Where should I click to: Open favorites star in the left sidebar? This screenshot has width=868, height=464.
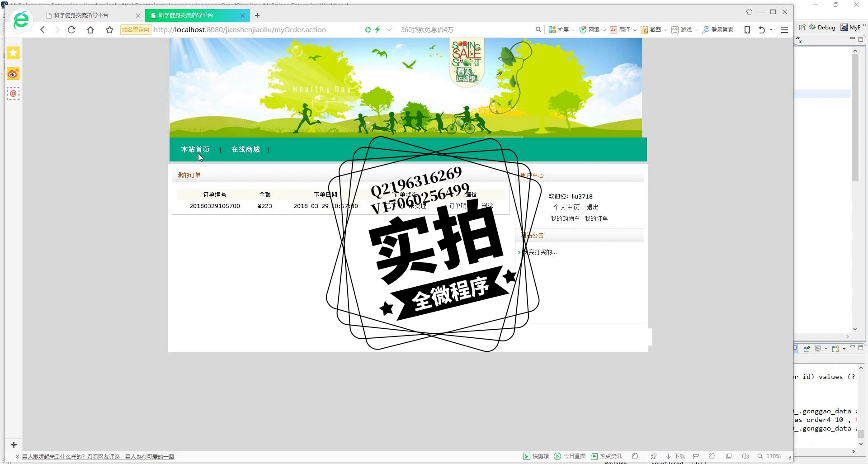click(13, 53)
